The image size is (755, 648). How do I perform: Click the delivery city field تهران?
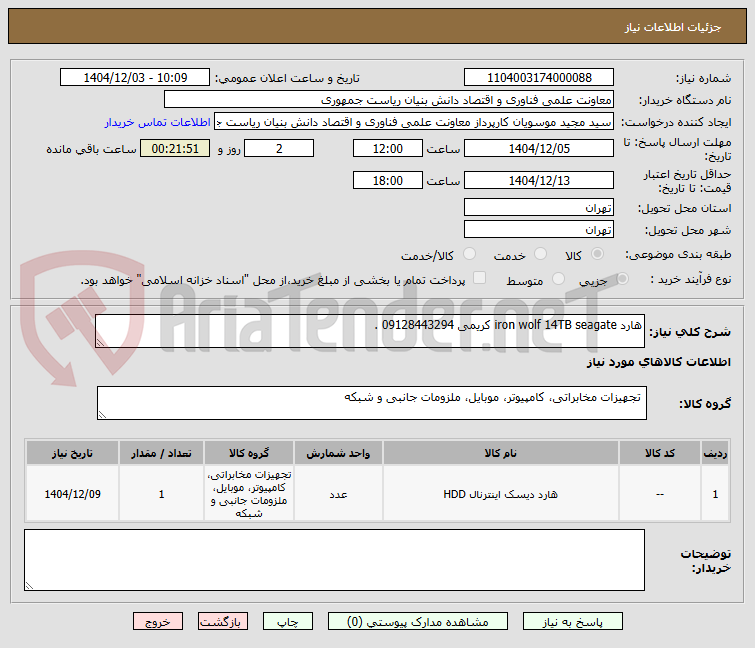tap(539, 230)
